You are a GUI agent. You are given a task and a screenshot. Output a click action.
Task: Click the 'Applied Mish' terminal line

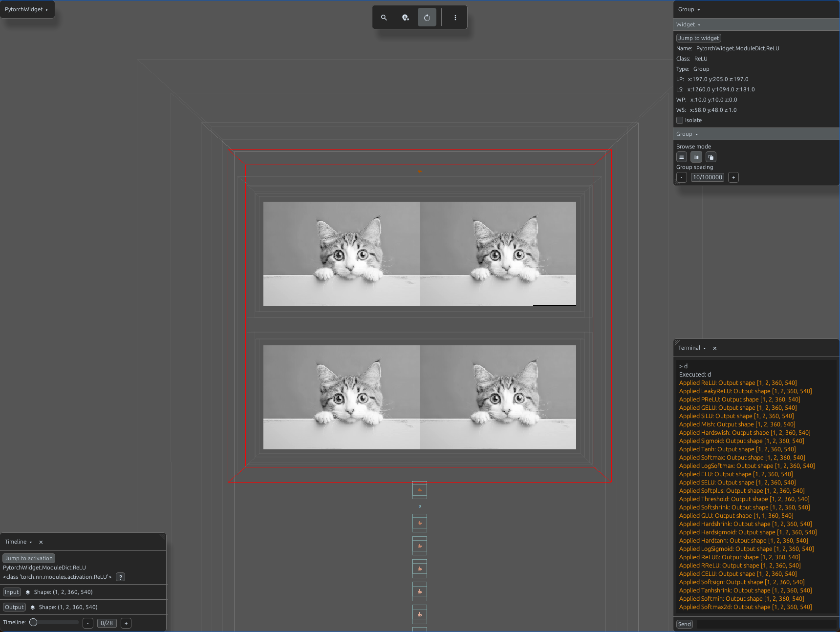737,424
